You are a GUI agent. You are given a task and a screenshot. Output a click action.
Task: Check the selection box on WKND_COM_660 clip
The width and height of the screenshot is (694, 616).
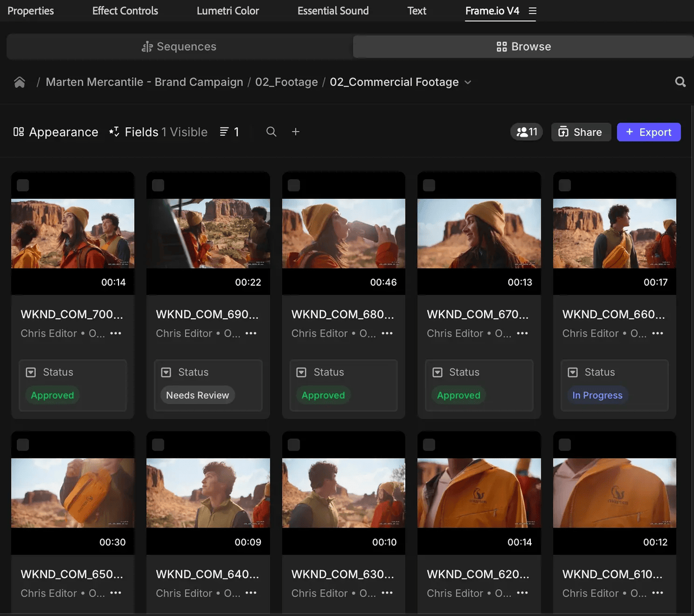tap(564, 185)
